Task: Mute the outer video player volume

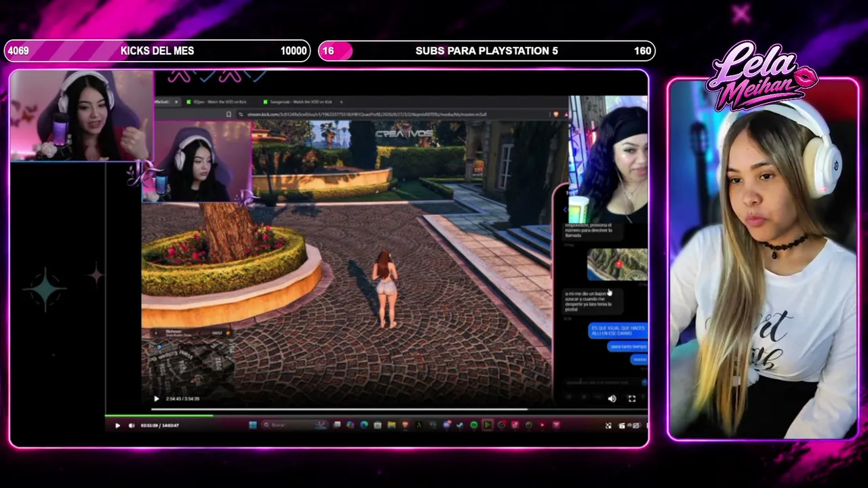Action: click(x=131, y=426)
